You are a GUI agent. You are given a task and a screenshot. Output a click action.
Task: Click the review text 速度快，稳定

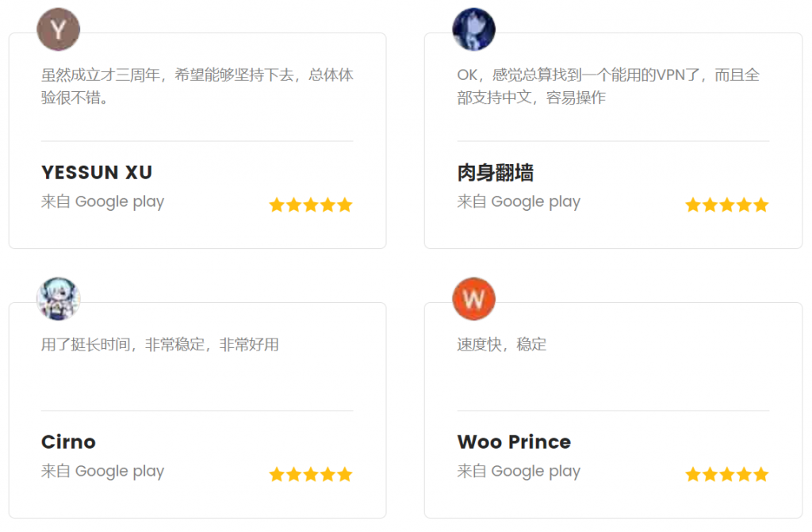pyautogui.click(x=502, y=345)
